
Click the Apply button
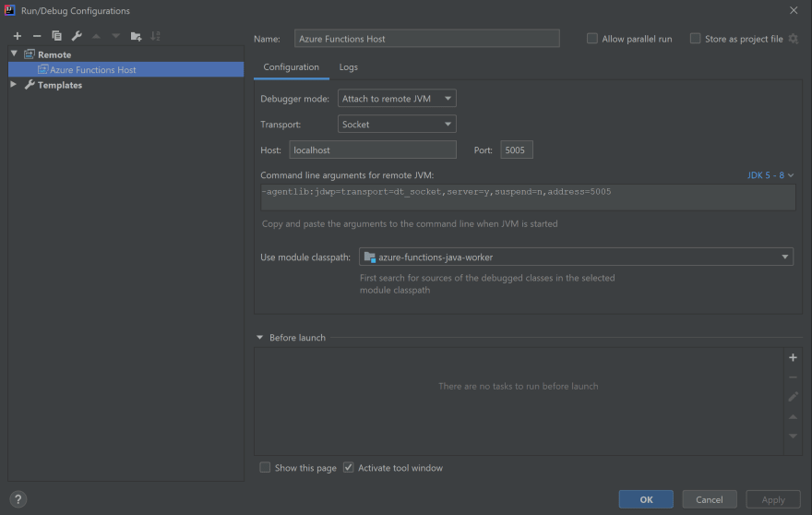click(x=773, y=499)
